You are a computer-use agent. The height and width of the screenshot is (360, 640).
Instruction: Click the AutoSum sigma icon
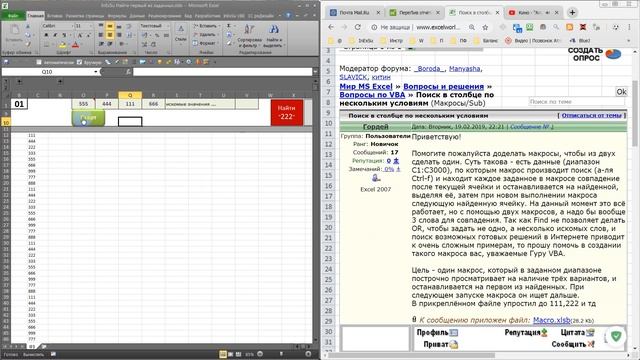(x=229, y=26)
